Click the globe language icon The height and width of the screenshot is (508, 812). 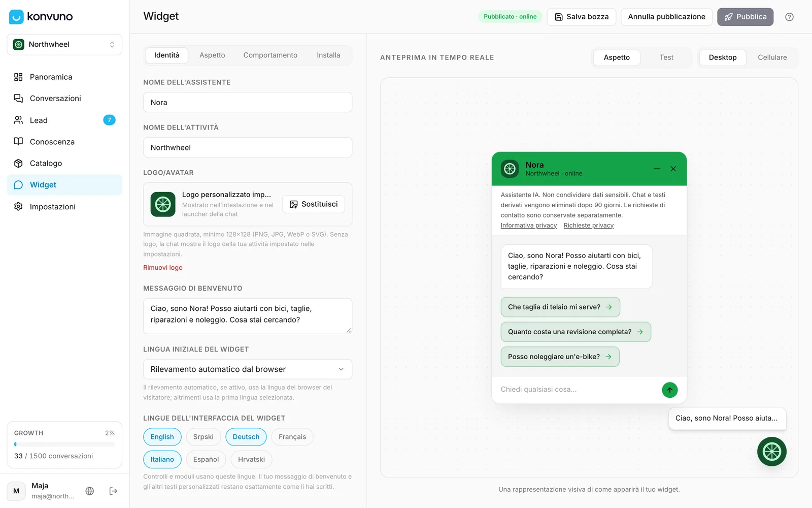[x=90, y=491]
